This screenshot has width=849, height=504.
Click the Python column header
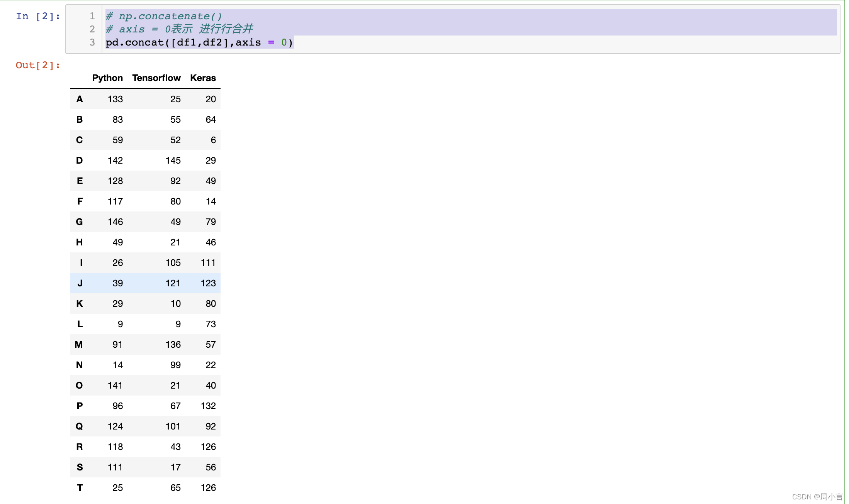[x=107, y=78]
